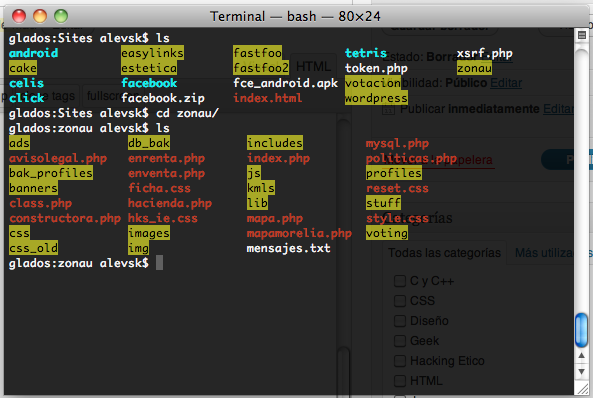Click the 'android' directory name

tap(33, 53)
